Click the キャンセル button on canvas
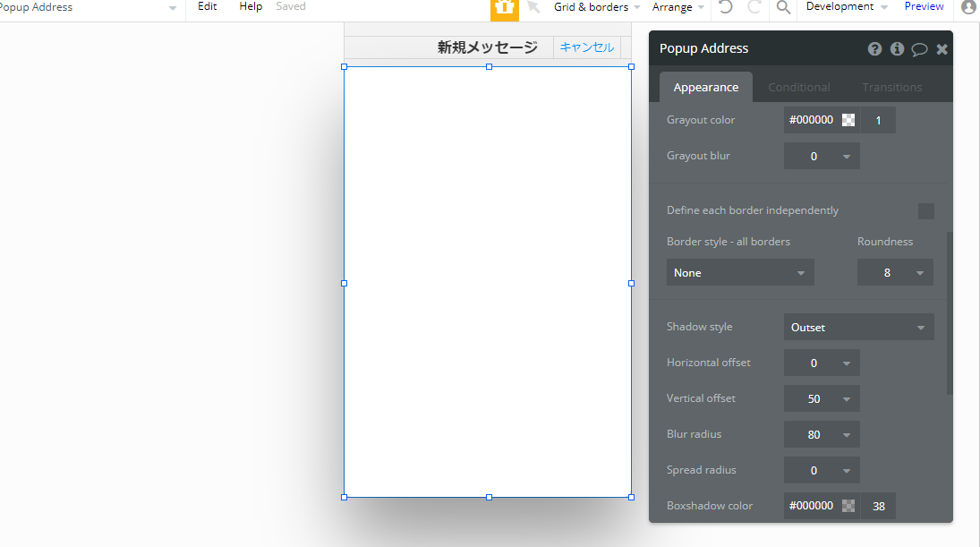Viewport: 980px width, 547px height. [586, 47]
